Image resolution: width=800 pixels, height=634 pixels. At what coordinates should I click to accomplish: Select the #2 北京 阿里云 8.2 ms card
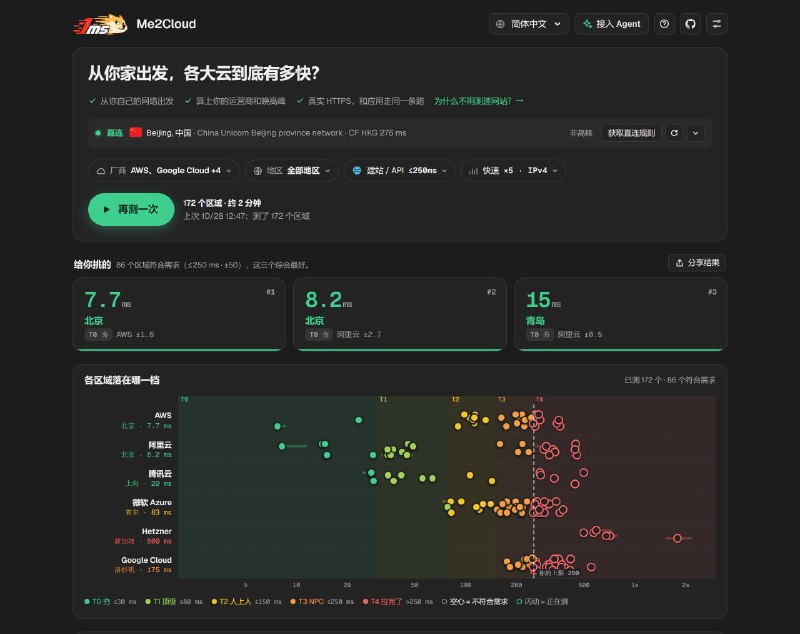pos(400,314)
